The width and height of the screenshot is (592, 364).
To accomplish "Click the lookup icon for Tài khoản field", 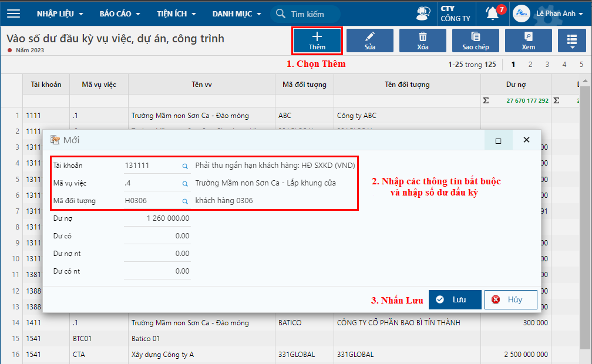I will coord(185,166).
